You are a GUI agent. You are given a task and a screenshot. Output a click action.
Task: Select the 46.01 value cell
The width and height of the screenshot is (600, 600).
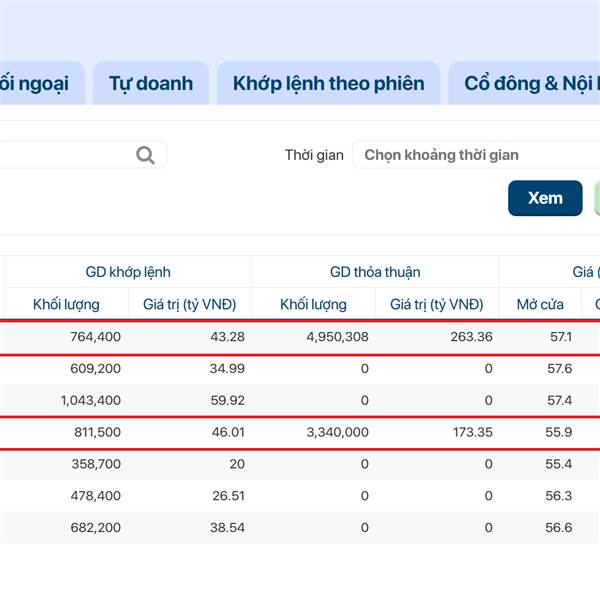click(228, 432)
